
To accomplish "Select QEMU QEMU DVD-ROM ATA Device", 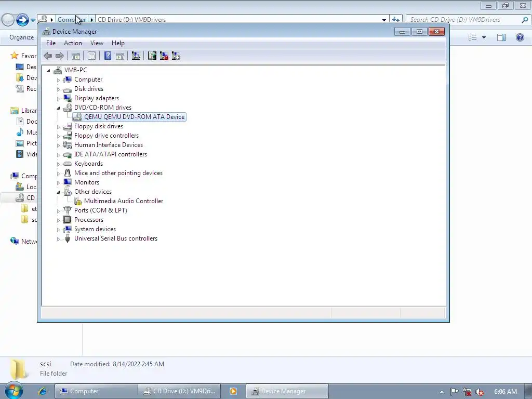I will pyautogui.click(x=134, y=117).
